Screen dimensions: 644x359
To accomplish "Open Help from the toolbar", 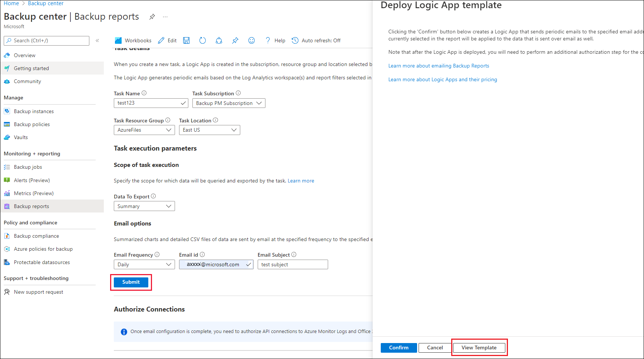I will pyautogui.click(x=275, y=40).
